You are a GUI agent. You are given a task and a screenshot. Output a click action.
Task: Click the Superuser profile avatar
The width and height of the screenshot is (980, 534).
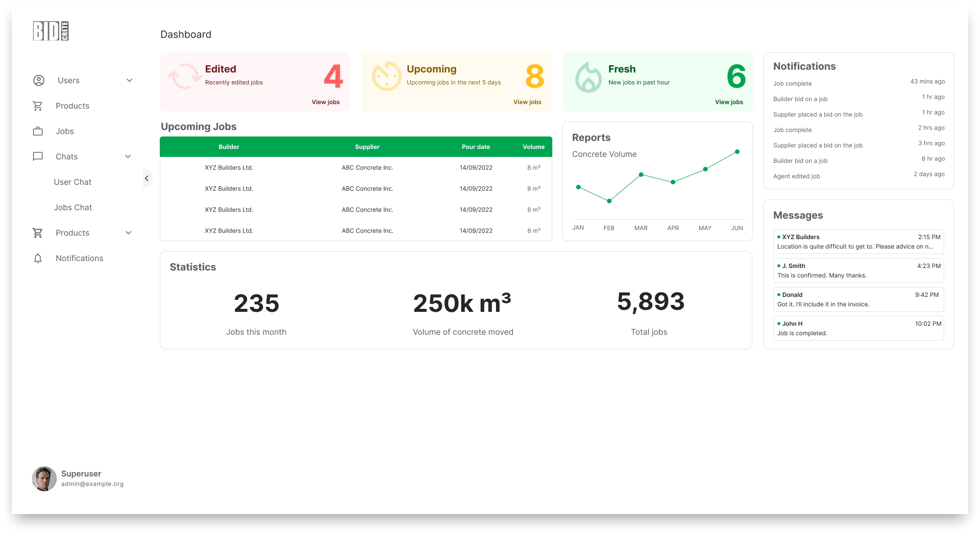(44, 479)
